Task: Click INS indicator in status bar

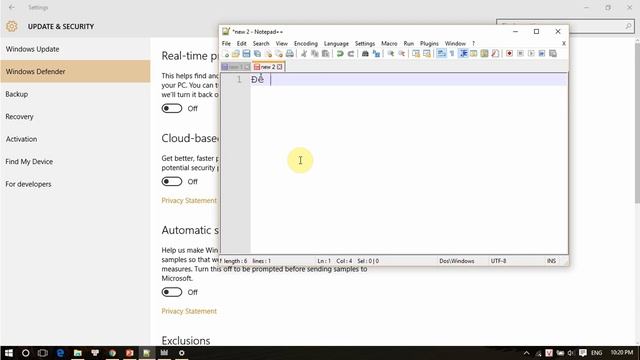Action: click(551, 261)
